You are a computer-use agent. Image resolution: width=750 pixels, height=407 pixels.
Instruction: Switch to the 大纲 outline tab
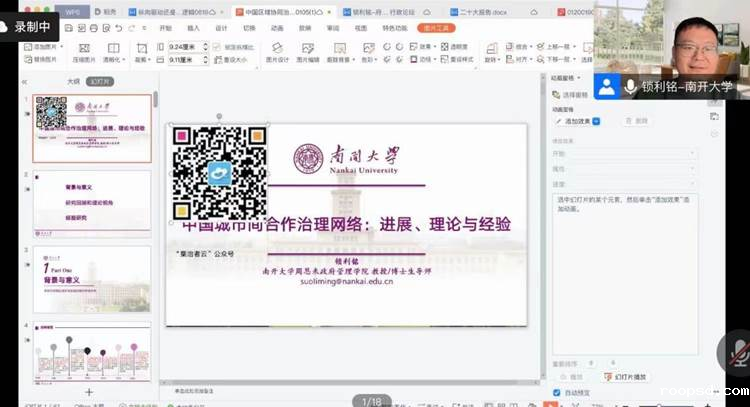73,81
